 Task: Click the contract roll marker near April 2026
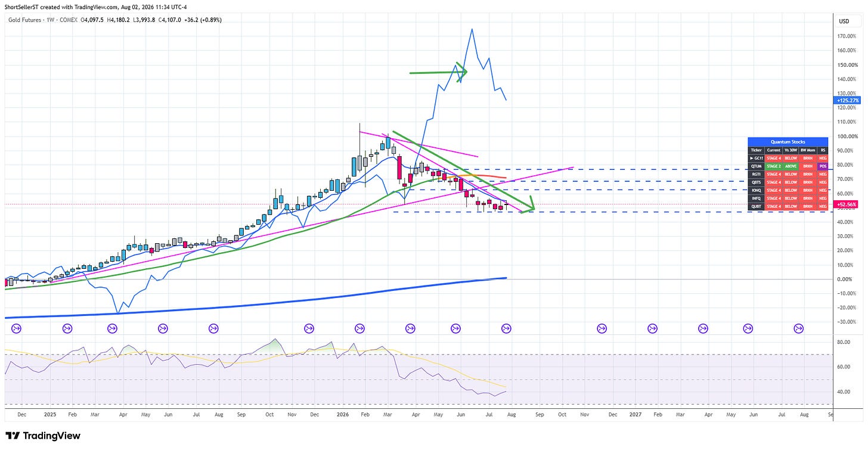tap(410, 328)
